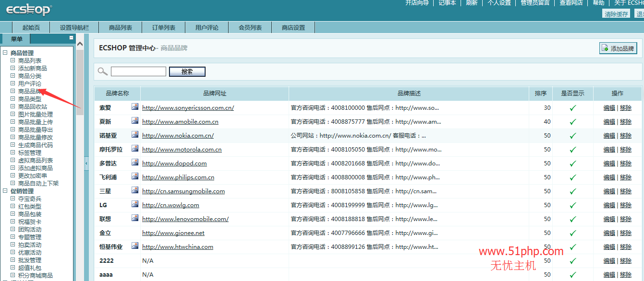Edit the 索爱 brand row
The image size is (644, 281).
point(609,108)
